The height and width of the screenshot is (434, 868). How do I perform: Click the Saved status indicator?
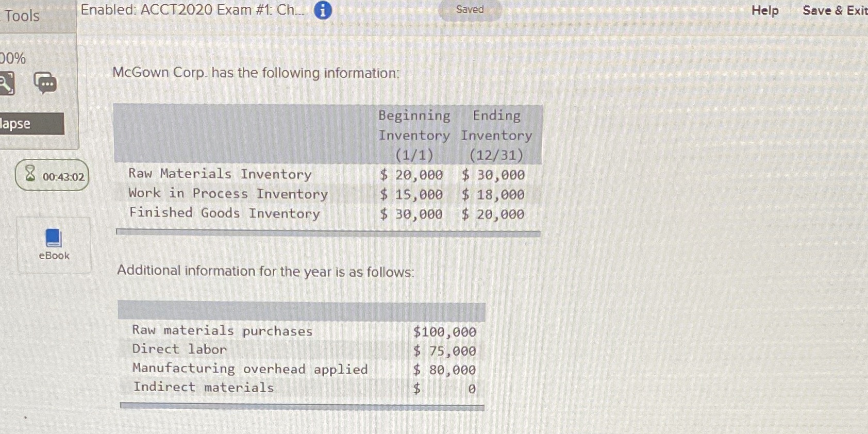[470, 9]
